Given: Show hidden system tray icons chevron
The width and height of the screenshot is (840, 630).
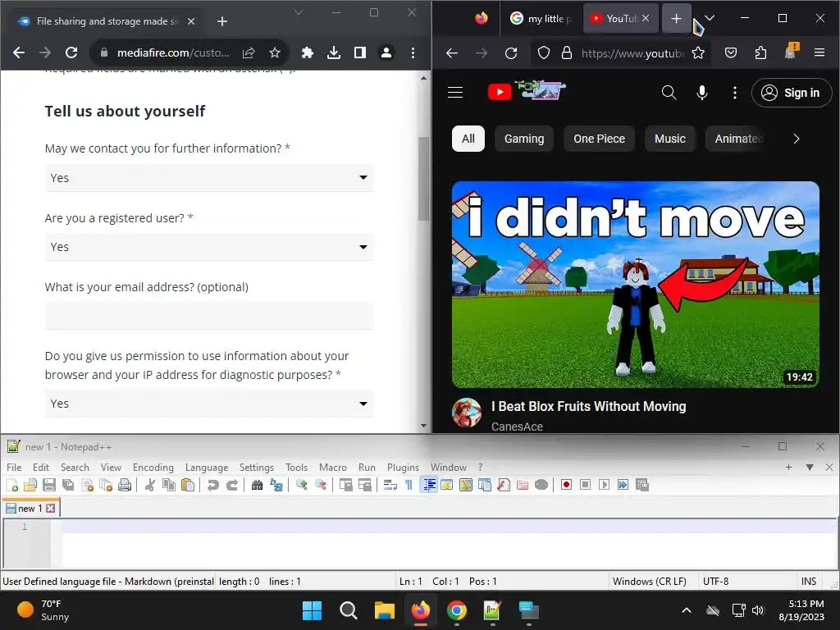Looking at the screenshot, I should click(x=687, y=610).
